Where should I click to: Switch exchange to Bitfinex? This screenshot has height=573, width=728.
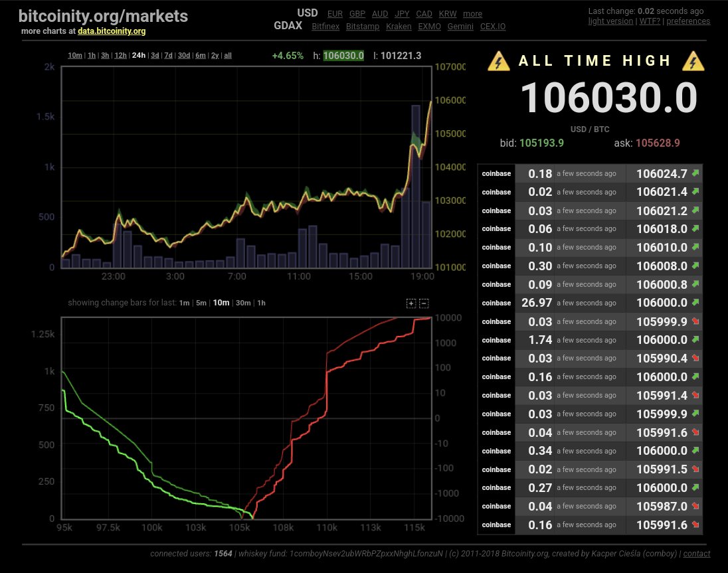(325, 27)
